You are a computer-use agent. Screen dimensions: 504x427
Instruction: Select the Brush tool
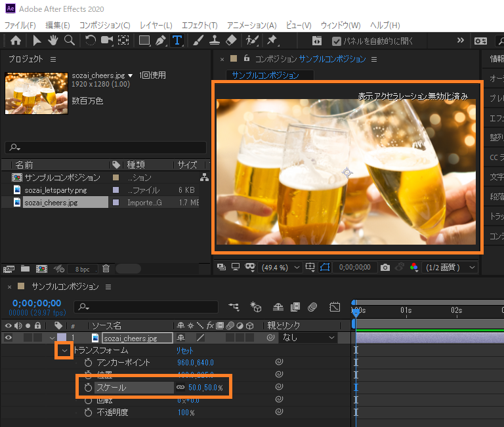pos(198,41)
